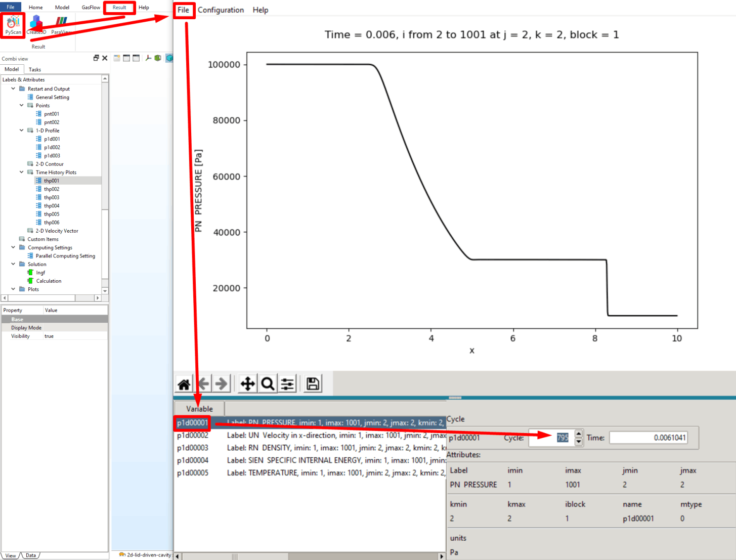Switch to the GasFlow ribbon tab

[91, 8]
